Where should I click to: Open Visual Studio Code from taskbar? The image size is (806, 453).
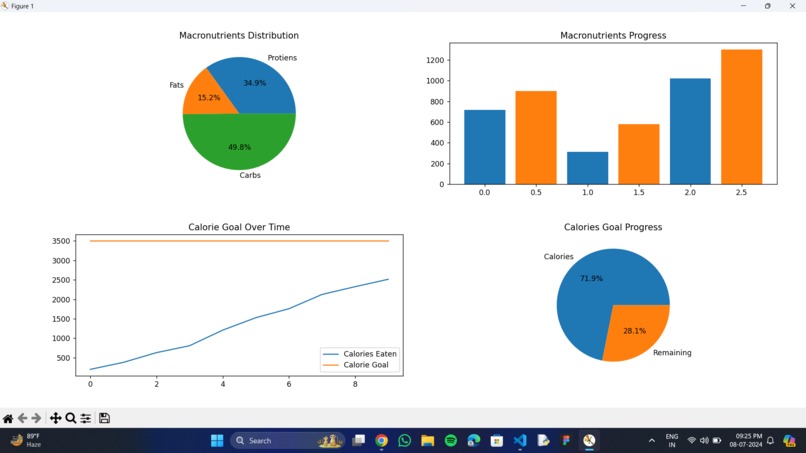pyautogui.click(x=520, y=441)
